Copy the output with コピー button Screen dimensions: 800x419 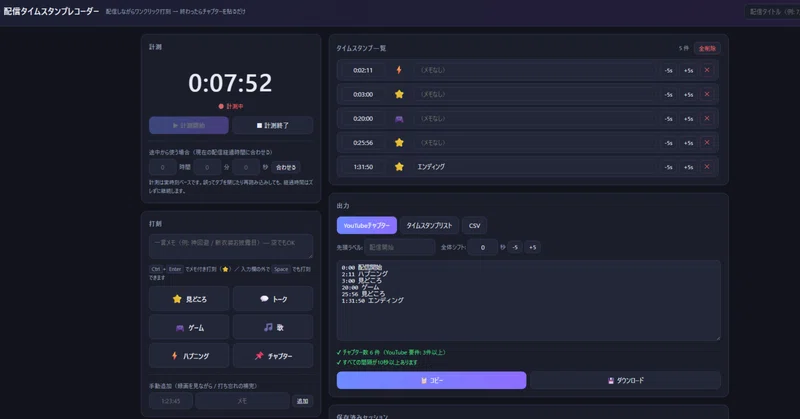(431, 380)
